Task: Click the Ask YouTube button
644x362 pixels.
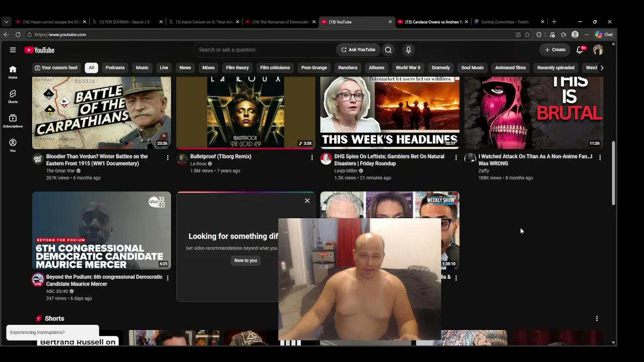Action: pos(358,50)
